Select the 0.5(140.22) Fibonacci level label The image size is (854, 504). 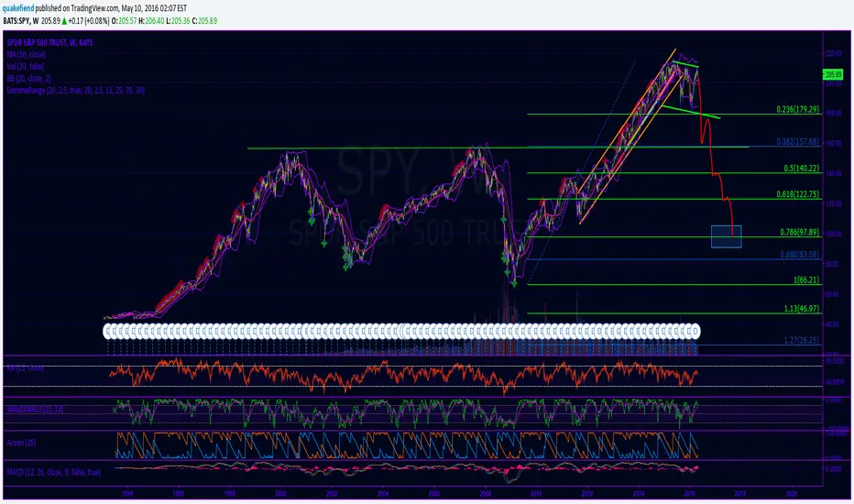(802, 169)
